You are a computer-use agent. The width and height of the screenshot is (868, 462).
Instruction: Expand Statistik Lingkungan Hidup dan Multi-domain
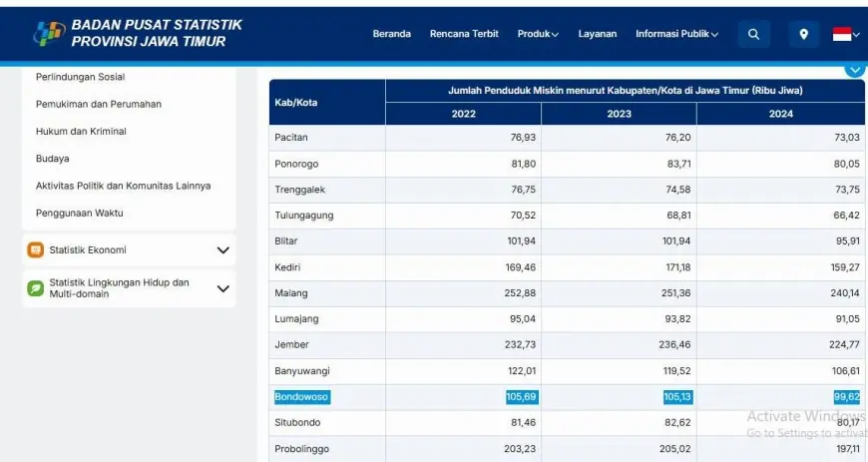[x=223, y=288]
